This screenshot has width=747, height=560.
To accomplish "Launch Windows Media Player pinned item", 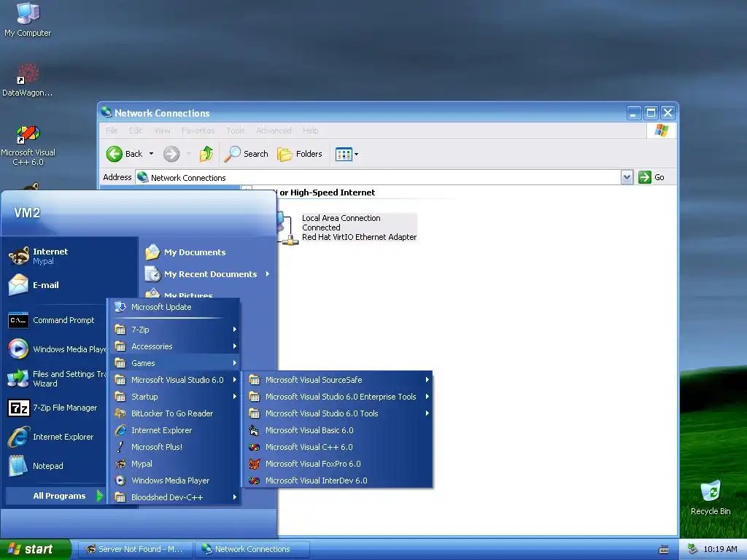I will tap(56, 349).
